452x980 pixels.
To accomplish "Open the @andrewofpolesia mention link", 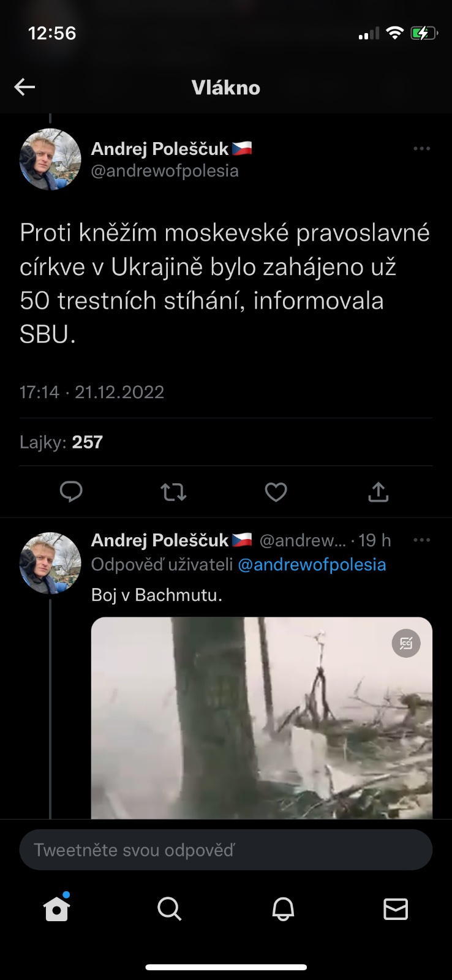I will pyautogui.click(x=312, y=565).
